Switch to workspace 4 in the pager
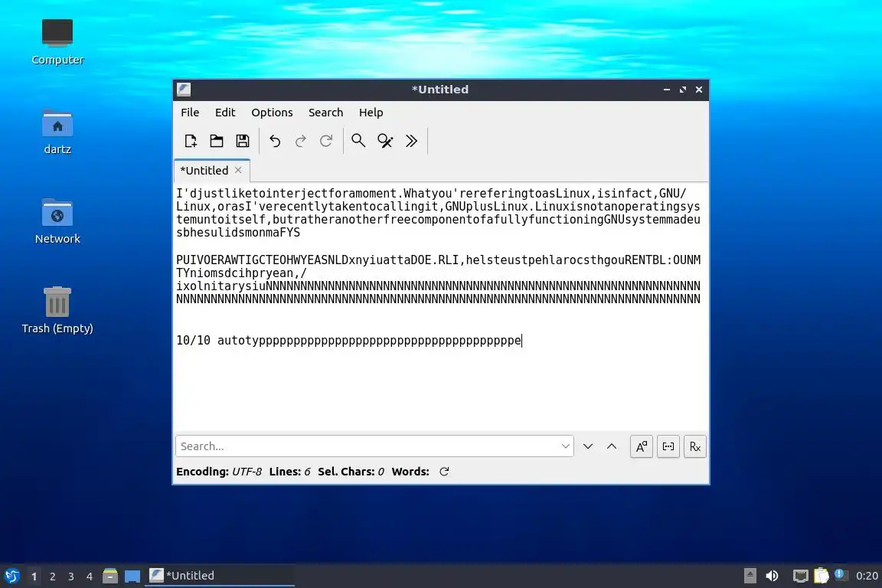This screenshot has height=588, width=882. [x=90, y=577]
